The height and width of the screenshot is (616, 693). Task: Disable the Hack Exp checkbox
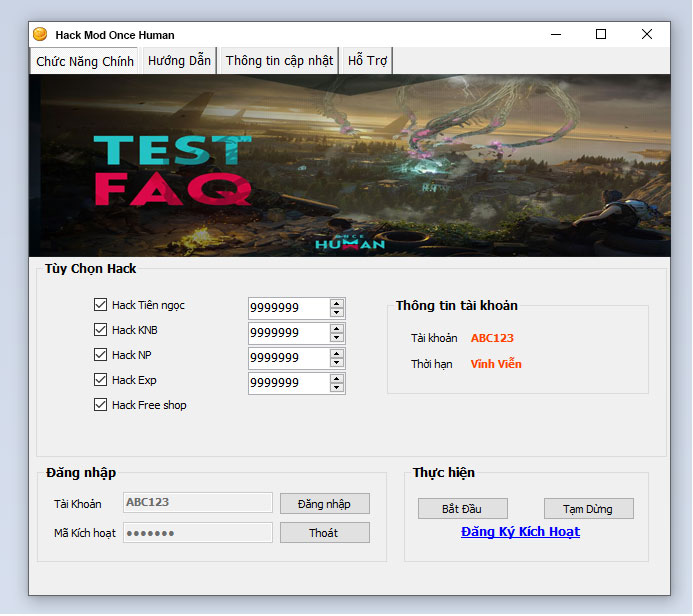100,380
